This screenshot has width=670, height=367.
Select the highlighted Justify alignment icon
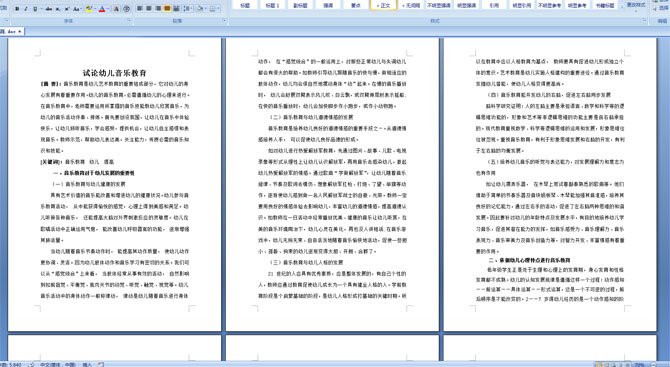[x=167, y=9]
